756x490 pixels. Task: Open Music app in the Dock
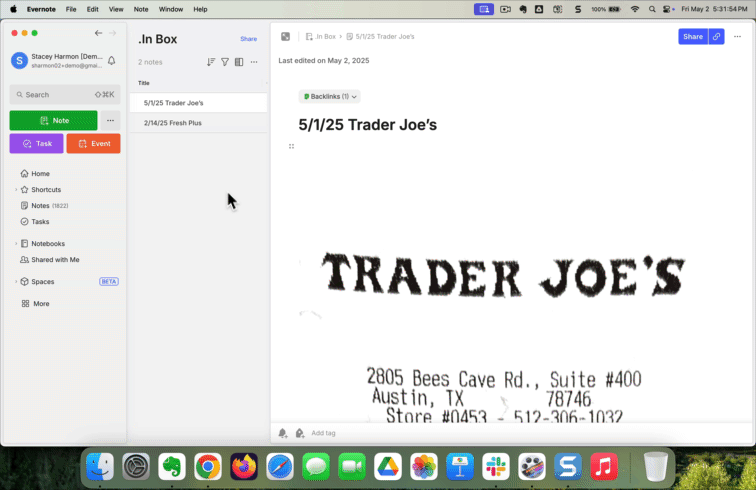pos(604,466)
